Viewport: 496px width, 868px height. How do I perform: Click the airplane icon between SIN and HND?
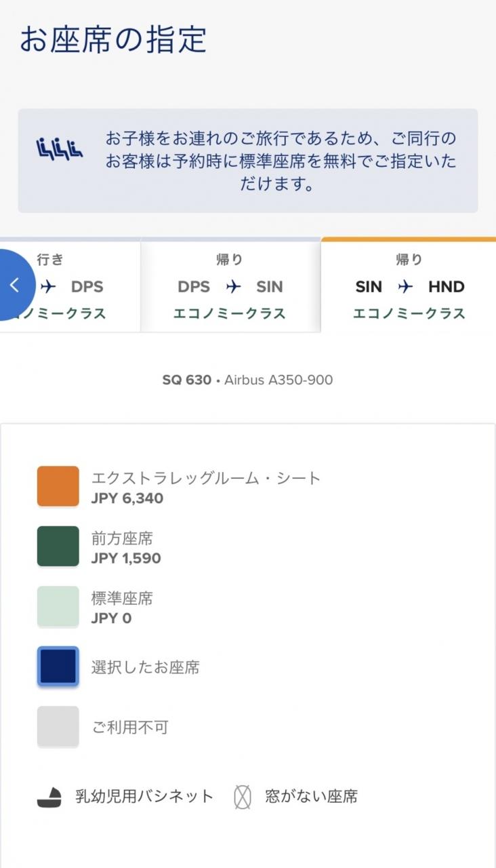click(x=405, y=287)
